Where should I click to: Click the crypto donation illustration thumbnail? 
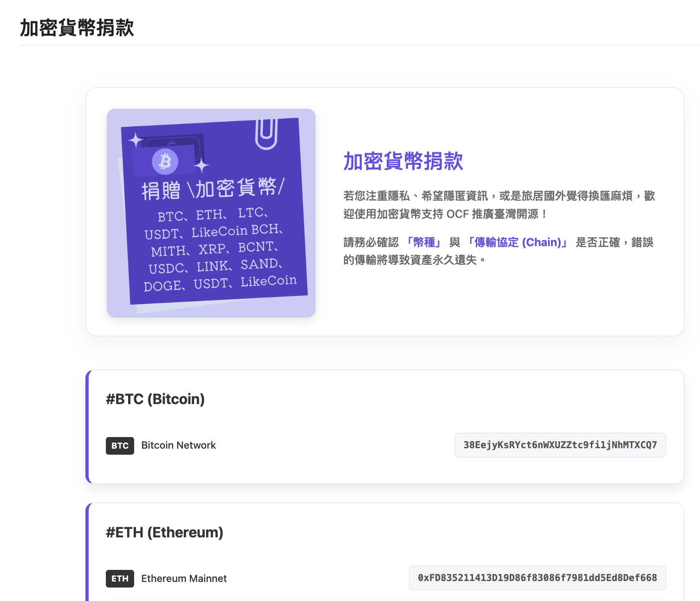[211, 213]
